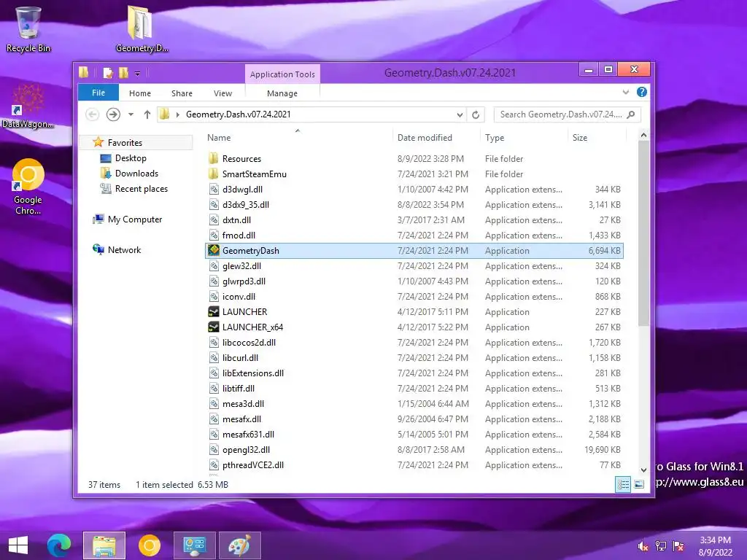The width and height of the screenshot is (747, 560).
Task: Go up one folder level arrow
Action: click(147, 114)
